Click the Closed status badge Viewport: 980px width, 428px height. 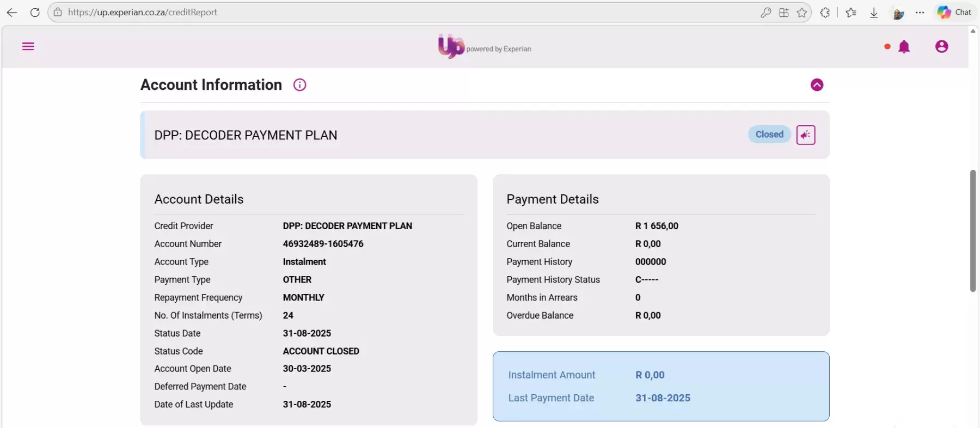coord(769,134)
